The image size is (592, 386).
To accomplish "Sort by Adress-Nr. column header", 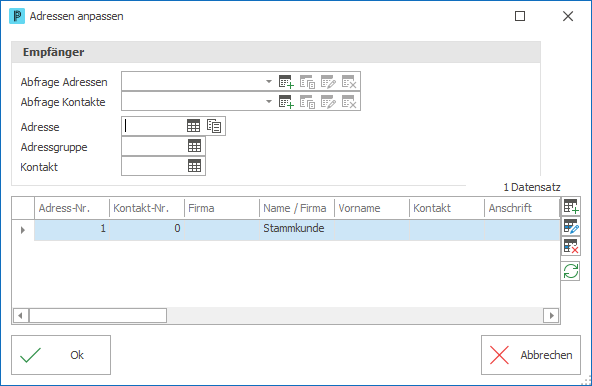I will 72,208.
